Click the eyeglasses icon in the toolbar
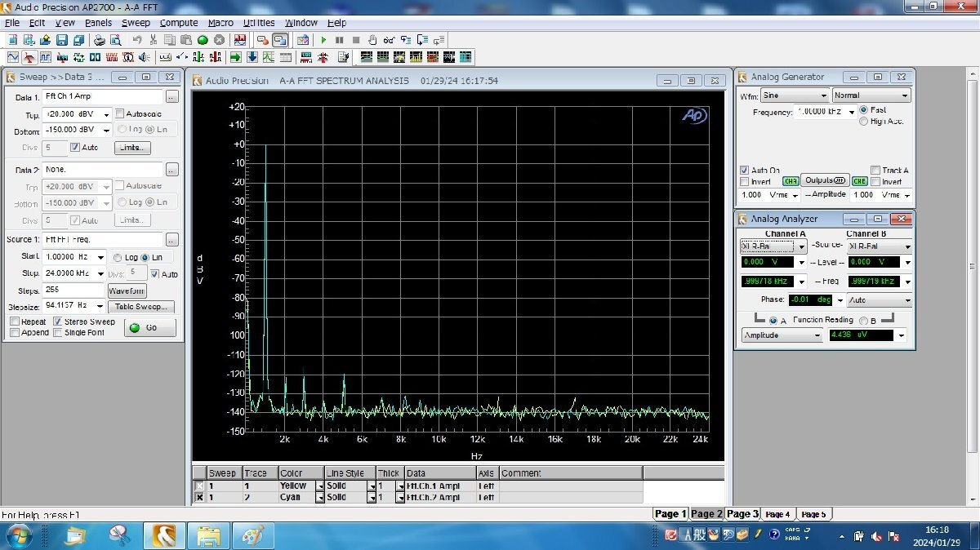 pyautogui.click(x=390, y=40)
